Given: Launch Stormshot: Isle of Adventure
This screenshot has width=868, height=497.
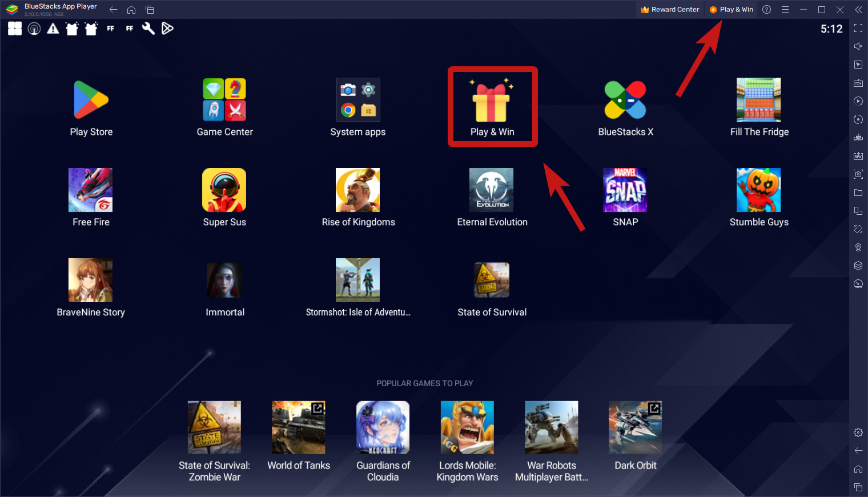Looking at the screenshot, I should point(358,280).
